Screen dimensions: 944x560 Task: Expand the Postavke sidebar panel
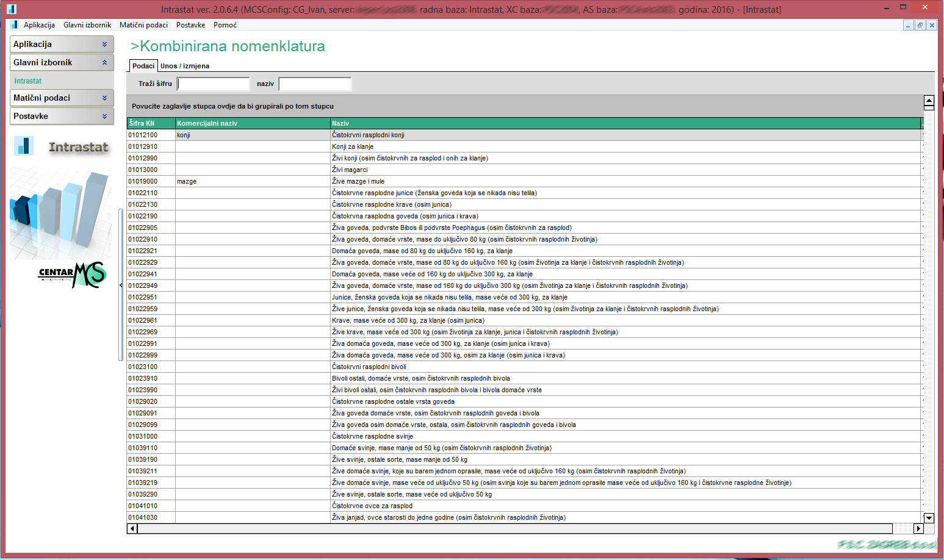(62, 116)
